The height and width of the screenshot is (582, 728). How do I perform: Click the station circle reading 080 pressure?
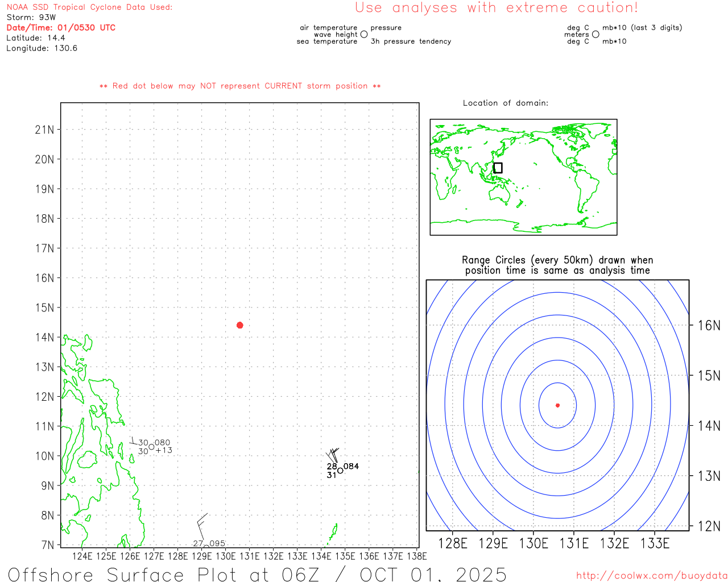tap(151, 447)
